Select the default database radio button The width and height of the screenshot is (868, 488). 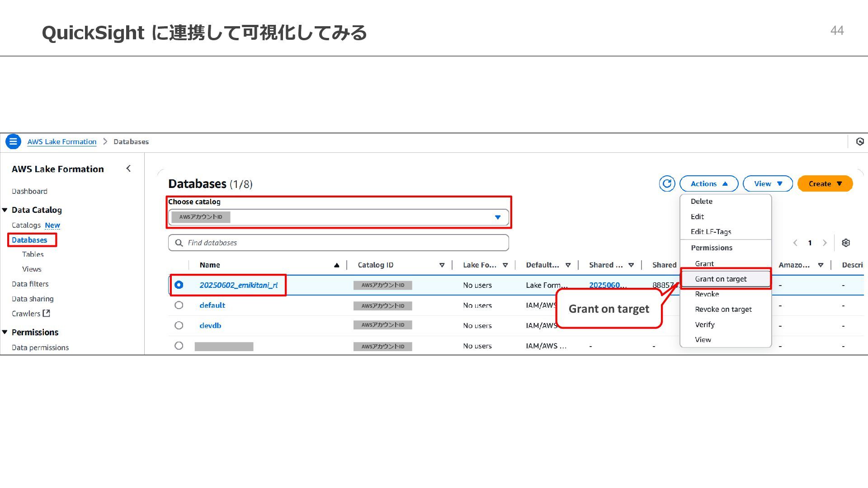(x=179, y=305)
